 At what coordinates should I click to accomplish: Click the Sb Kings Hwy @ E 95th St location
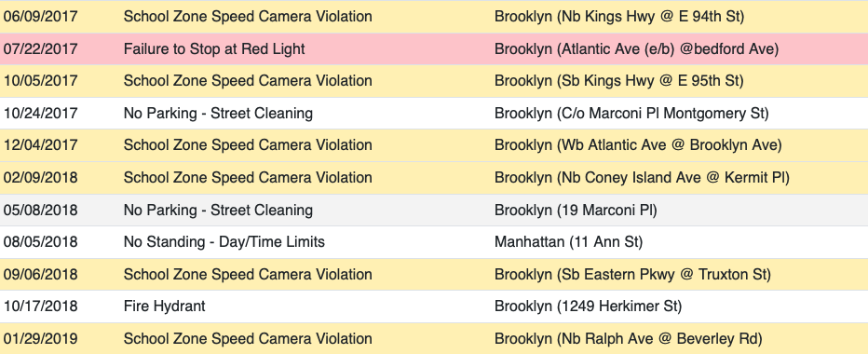[619, 81]
